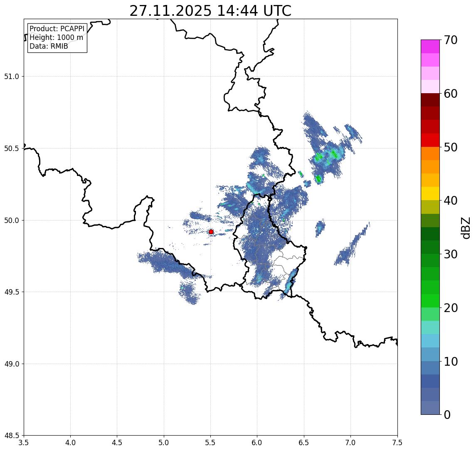Click the 'Height: 1000 m' text
The width and height of the screenshot is (476, 451).
point(56,37)
